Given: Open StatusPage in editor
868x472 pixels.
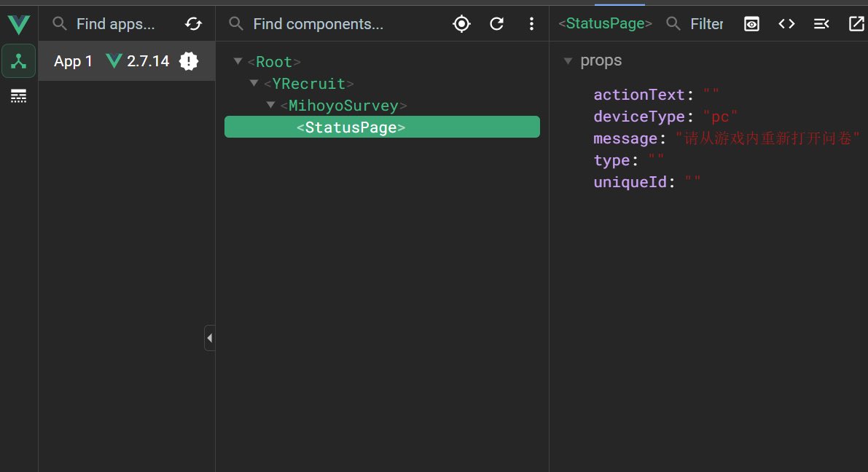Looking at the screenshot, I should pos(856,24).
